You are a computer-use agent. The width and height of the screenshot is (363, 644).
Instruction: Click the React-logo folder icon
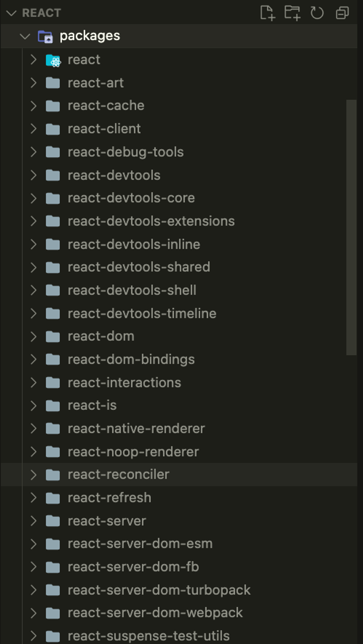click(53, 60)
